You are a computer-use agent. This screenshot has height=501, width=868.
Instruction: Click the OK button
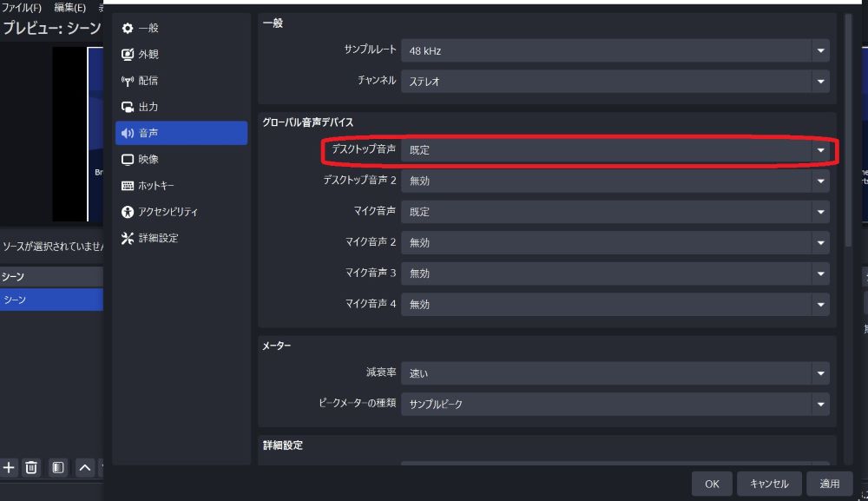[712, 484]
